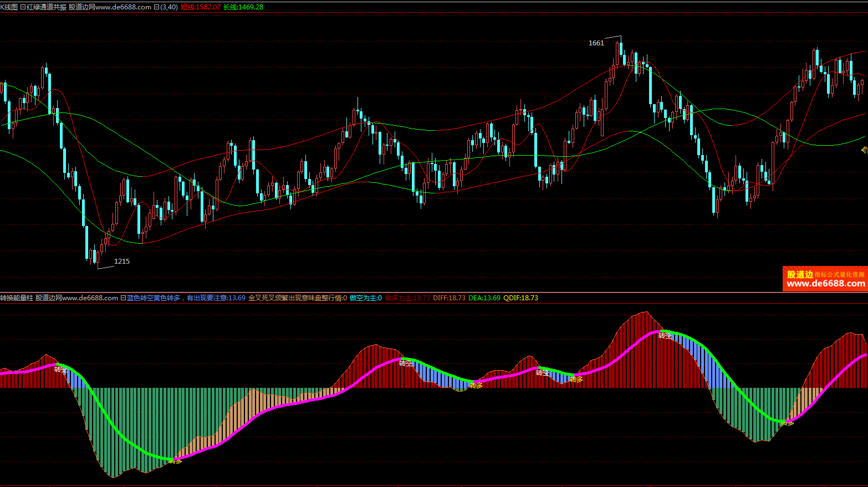Click the box icon before 蓝色转空黄色转多
Image resolution: width=868 pixels, height=487 pixels.
(123, 298)
